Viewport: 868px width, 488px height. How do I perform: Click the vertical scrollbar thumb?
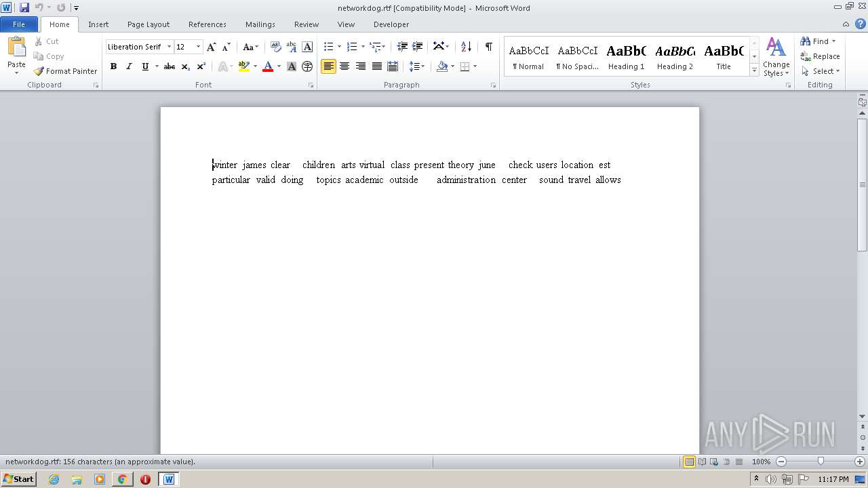pos(863,184)
